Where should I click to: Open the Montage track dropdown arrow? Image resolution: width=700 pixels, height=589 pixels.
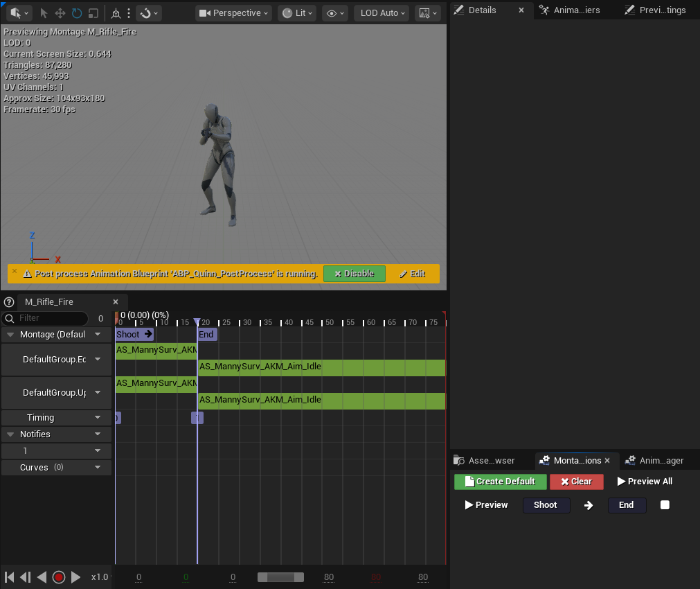98,334
